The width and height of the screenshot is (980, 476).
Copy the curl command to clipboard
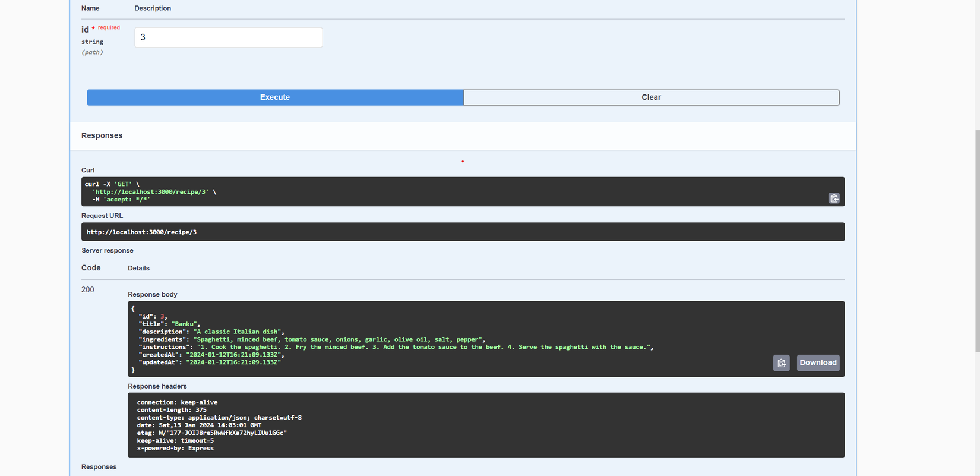[x=834, y=198]
